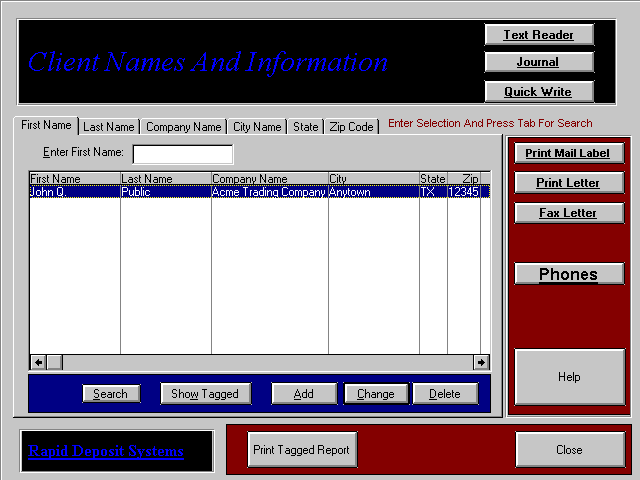Screen dimensions: 640x480
Task: Print the Tagged Report
Action: 302,450
